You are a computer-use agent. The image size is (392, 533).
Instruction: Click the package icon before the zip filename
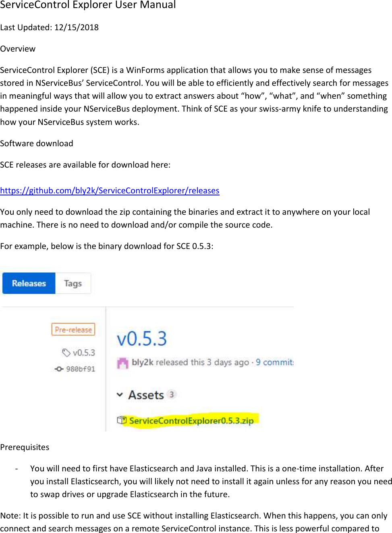120,420
